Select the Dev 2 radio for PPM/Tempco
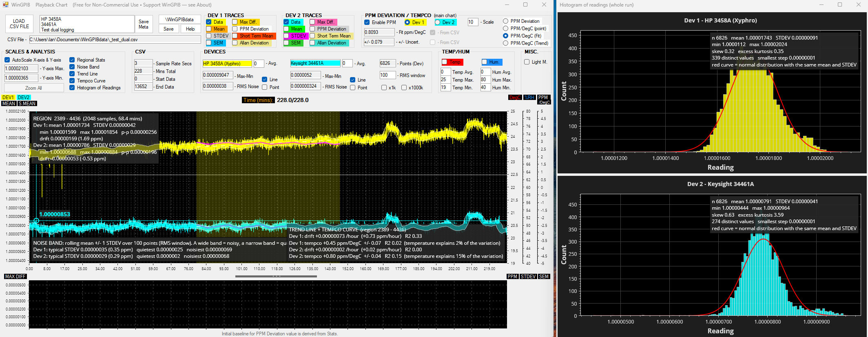Screen dimensions: 868x337 tap(438, 22)
